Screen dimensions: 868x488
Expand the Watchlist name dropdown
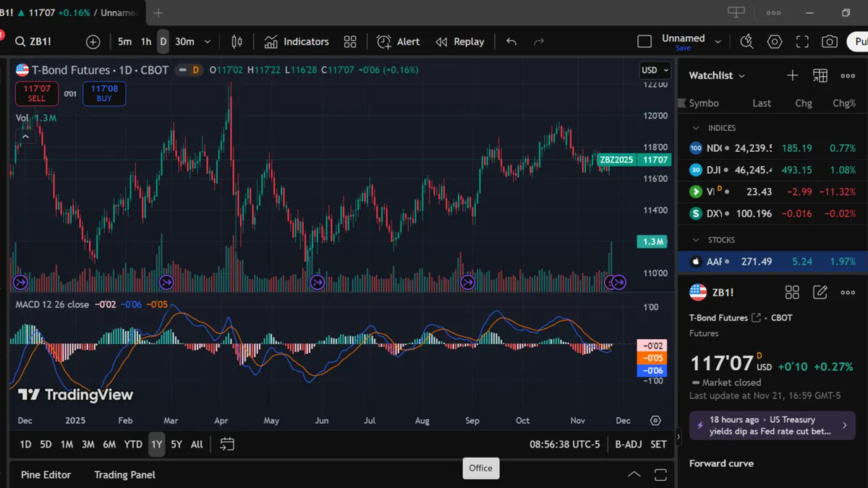[x=717, y=75]
